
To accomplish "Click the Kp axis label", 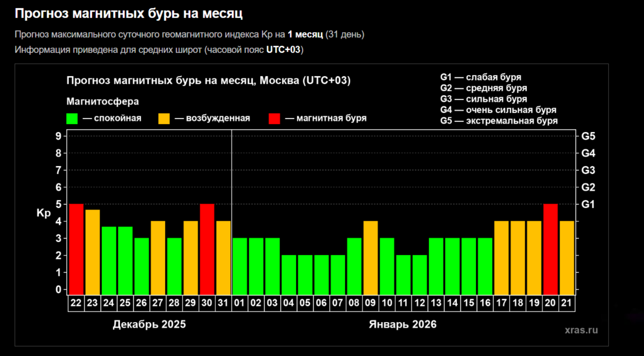I will point(43,213).
